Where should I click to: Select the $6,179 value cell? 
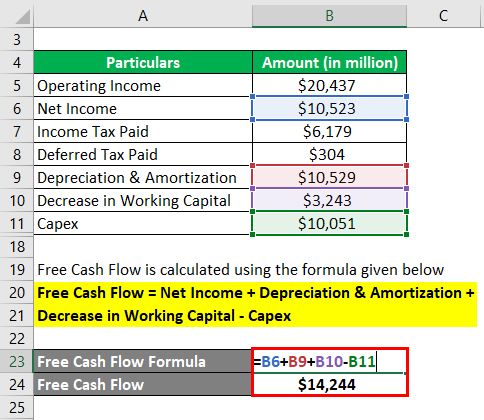(329, 131)
